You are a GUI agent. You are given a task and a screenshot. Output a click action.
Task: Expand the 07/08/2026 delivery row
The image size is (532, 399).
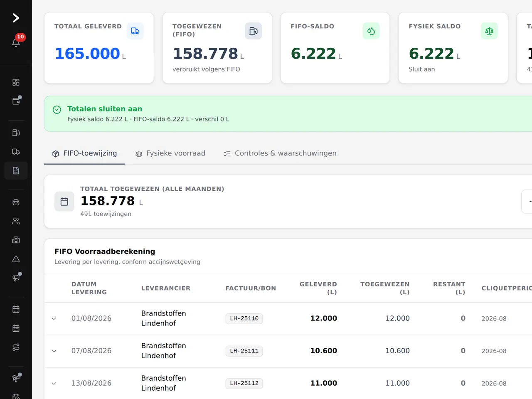[54, 351]
